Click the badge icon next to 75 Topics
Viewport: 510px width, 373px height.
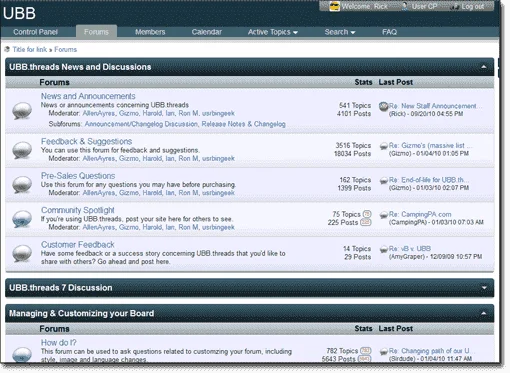[367, 214]
